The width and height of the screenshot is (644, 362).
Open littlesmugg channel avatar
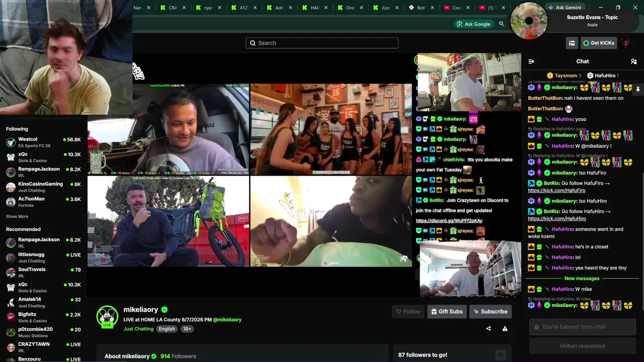click(11, 258)
